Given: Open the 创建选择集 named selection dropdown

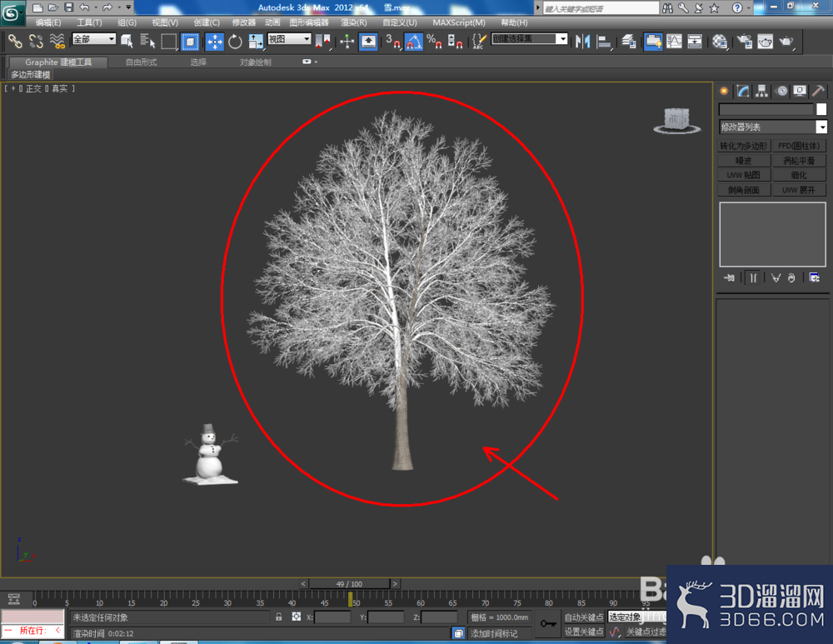Looking at the screenshot, I should click(x=530, y=39).
